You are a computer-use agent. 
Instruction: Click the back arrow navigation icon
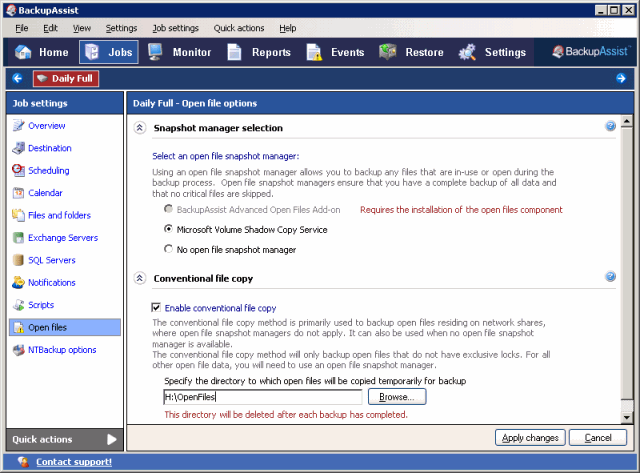pos(17,78)
